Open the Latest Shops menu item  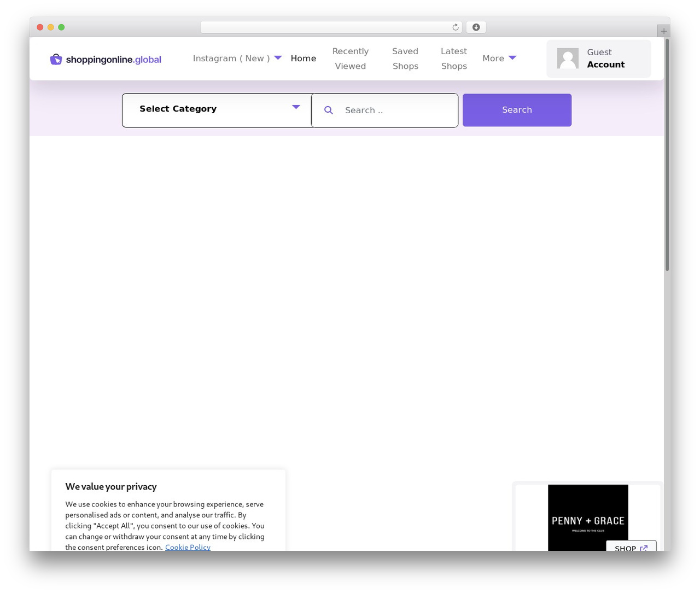tap(454, 59)
